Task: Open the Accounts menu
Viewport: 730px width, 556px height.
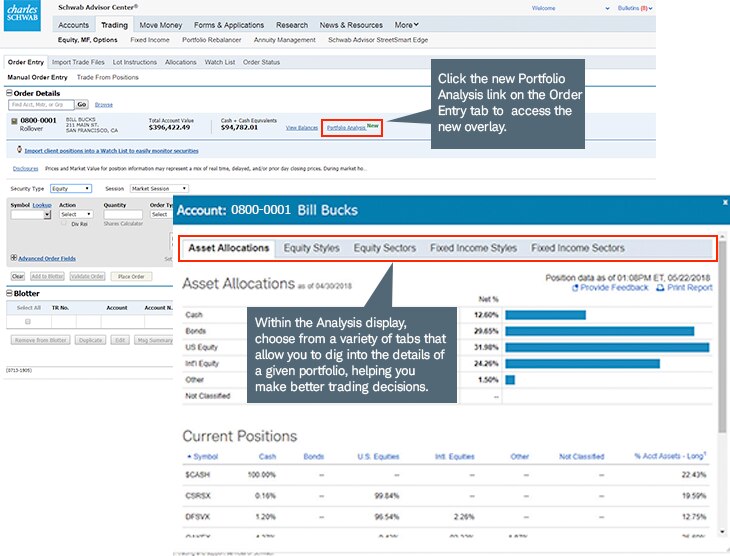Action: click(74, 25)
